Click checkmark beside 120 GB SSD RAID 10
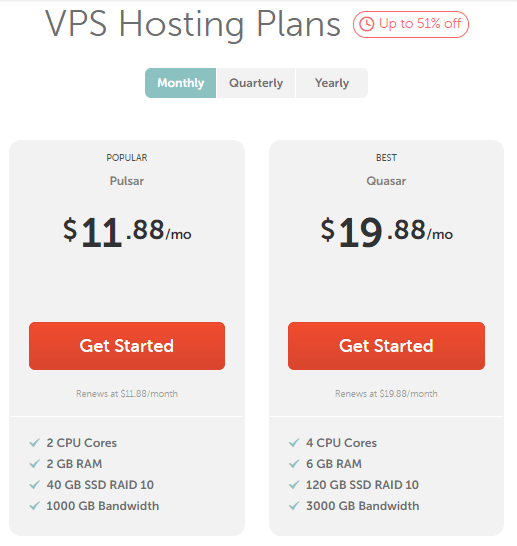Screen dimensions: 517x546 pos(294,484)
